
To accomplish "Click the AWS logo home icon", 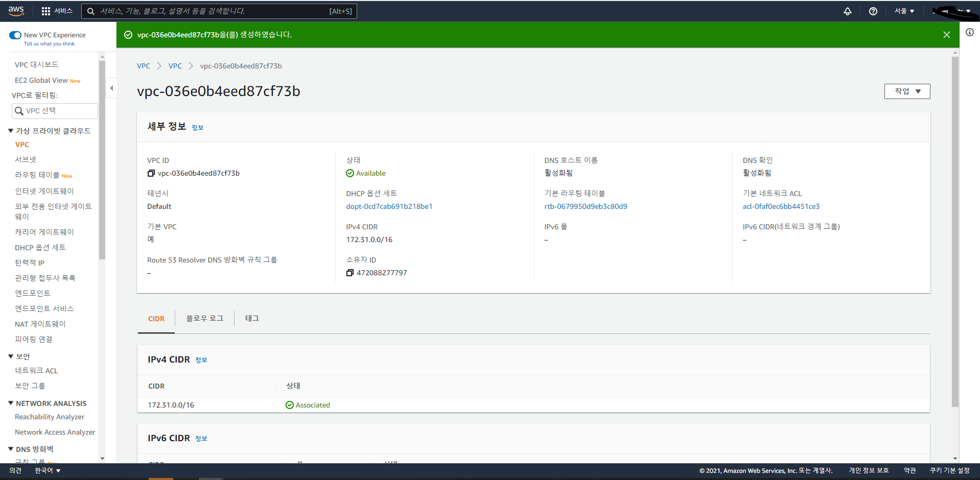I will [x=16, y=11].
